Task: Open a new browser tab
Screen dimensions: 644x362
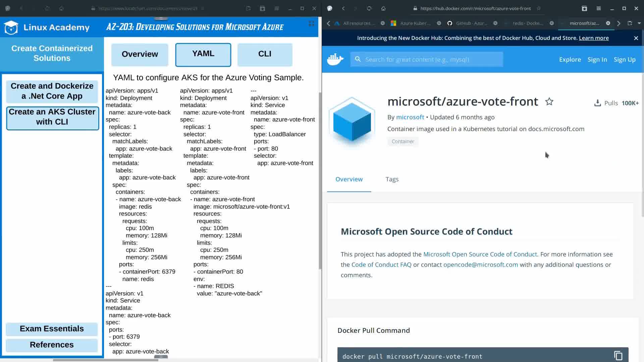Action: 630,23
